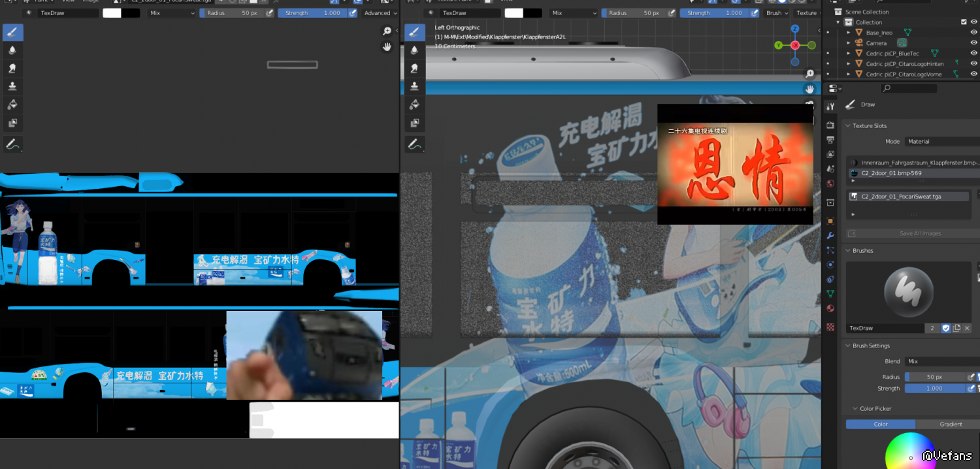980x469 pixels.
Task: Collapse the Texture Slots panel
Action: click(x=849, y=125)
